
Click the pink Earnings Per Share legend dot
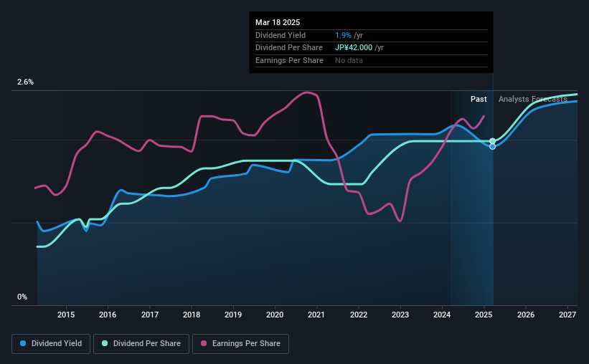pos(204,343)
